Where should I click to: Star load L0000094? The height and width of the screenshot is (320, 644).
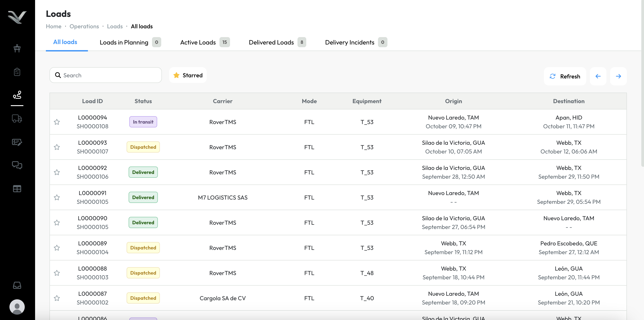point(57,122)
